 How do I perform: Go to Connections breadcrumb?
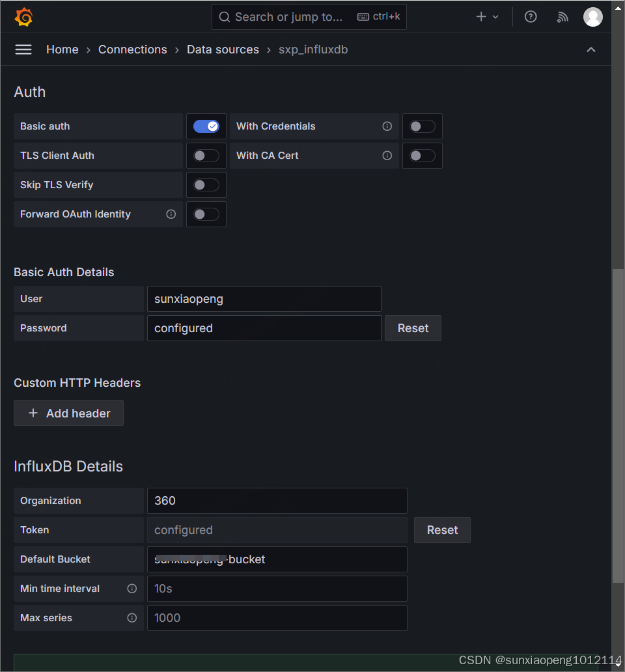pyautogui.click(x=132, y=49)
